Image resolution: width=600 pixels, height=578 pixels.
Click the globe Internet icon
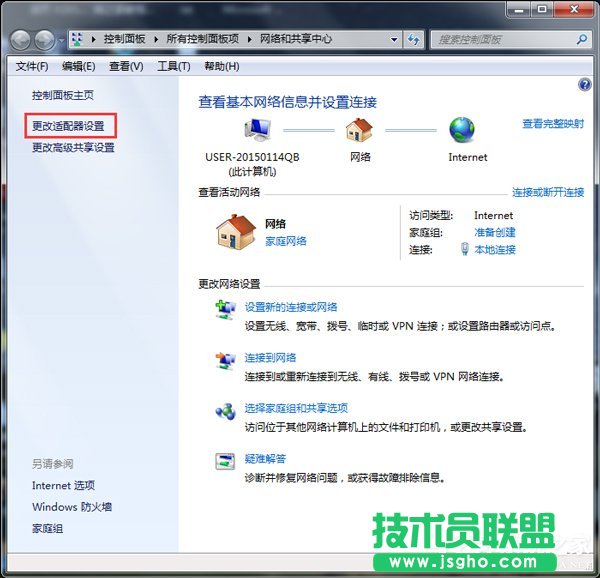click(x=462, y=130)
